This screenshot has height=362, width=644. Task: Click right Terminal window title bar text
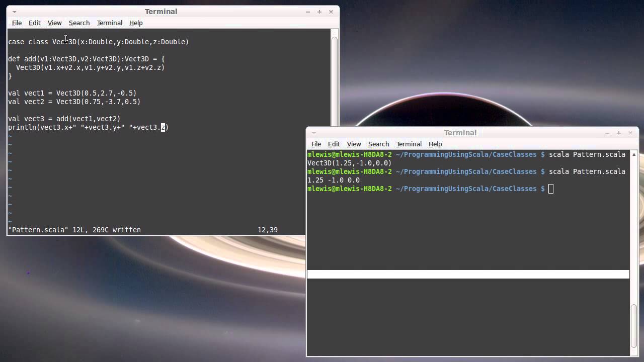point(460,133)
